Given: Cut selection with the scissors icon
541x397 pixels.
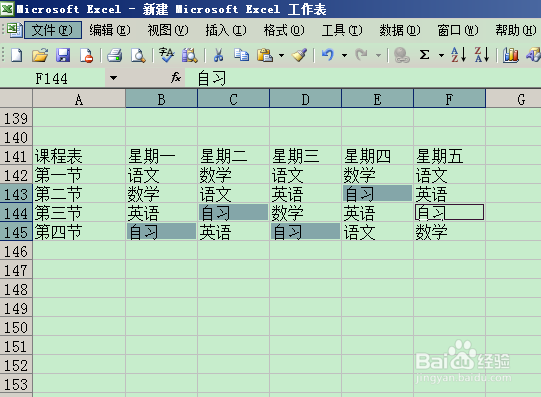Looking at the screenshot, I should click(x=218, y=55).
